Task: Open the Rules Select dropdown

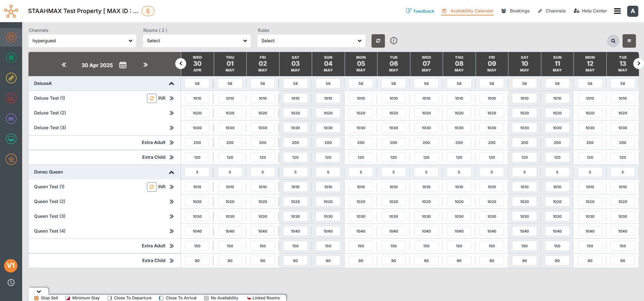Action: (x=311, y=41)
